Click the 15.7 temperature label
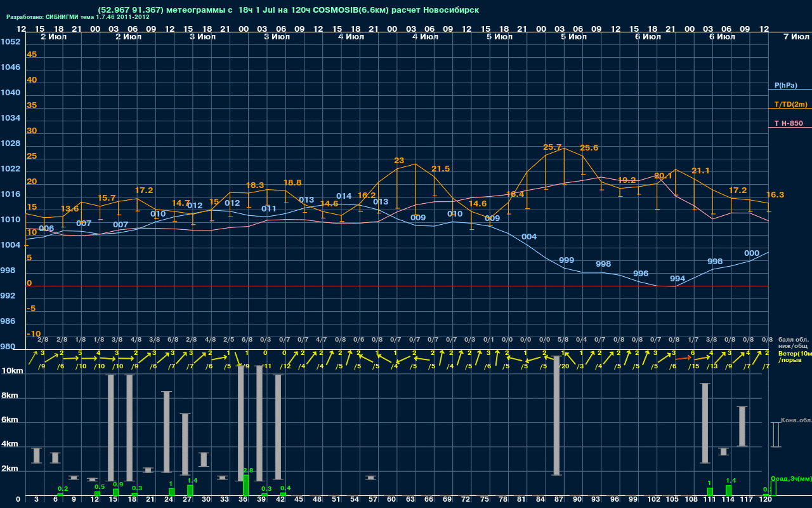The width and height of the screenshot is (812, 508). (107, 198)
